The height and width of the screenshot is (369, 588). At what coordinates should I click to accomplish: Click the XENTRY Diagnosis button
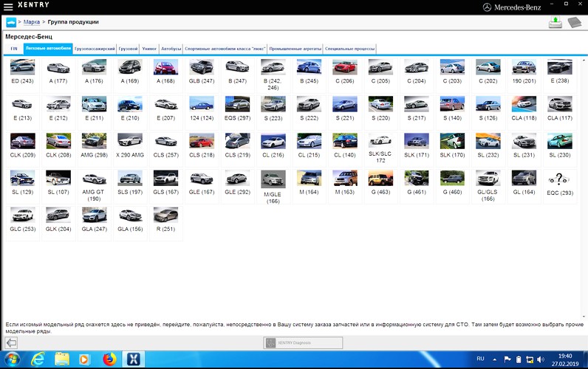coord(303,342)
